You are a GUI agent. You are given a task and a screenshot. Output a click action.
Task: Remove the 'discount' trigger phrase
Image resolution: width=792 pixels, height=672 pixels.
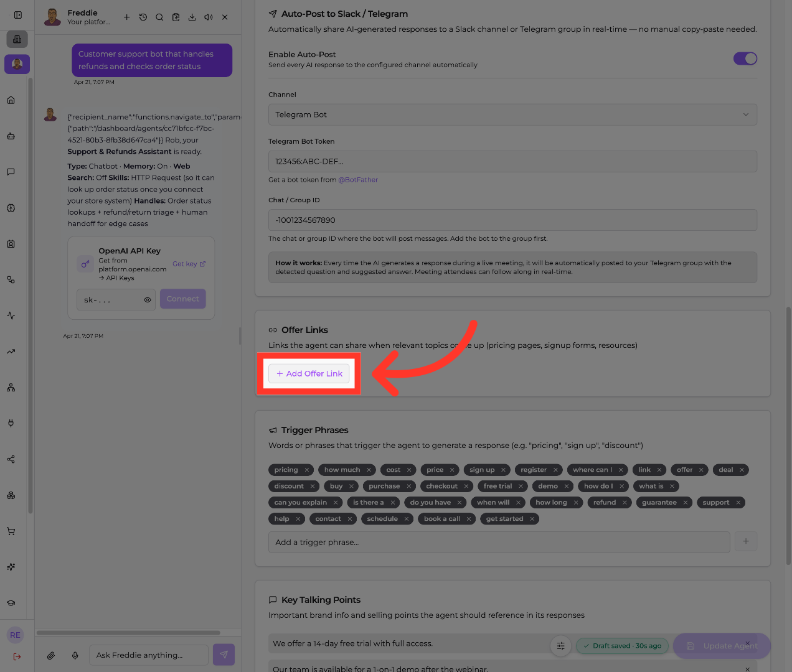click(313, 486)
